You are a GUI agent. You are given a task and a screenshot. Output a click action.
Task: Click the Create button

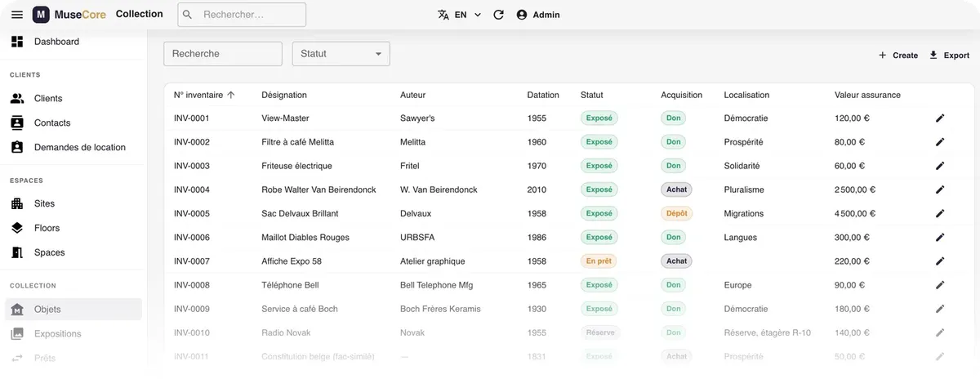(898, 56)
